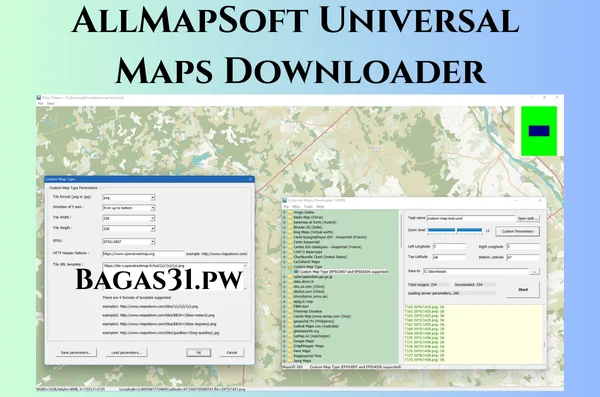Select Getlost Maps Live (Australia) in the tree
Screen dimensions: 600x397
click(x=316, y=326)
